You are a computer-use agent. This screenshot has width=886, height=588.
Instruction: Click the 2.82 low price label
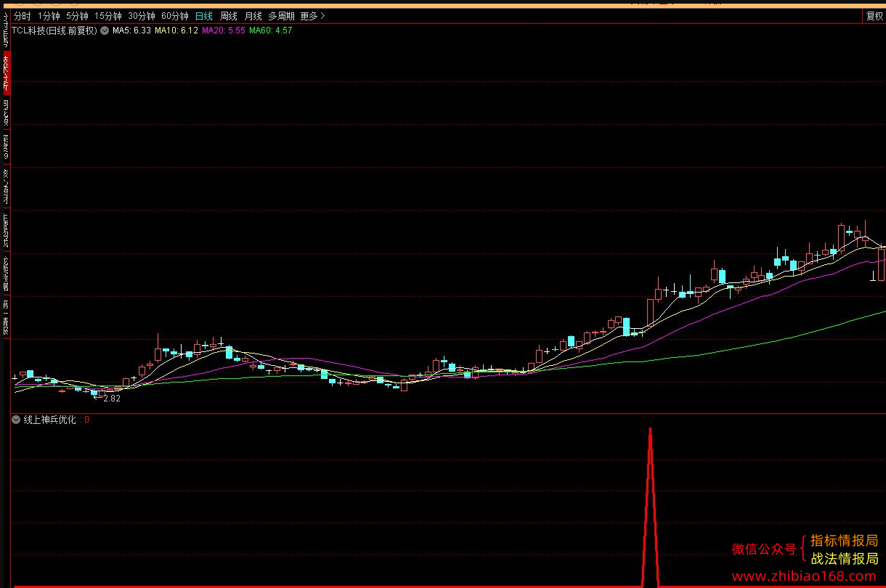(112, 399)
